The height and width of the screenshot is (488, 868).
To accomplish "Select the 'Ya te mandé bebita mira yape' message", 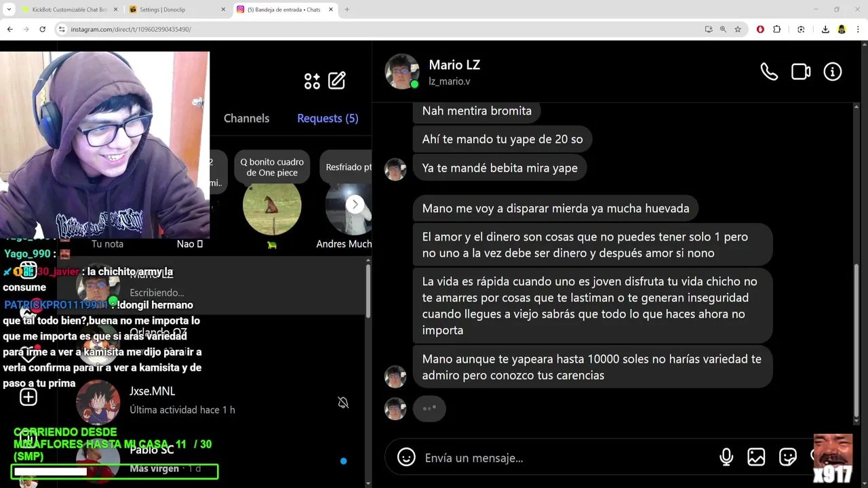I will [x=500, y=168].
